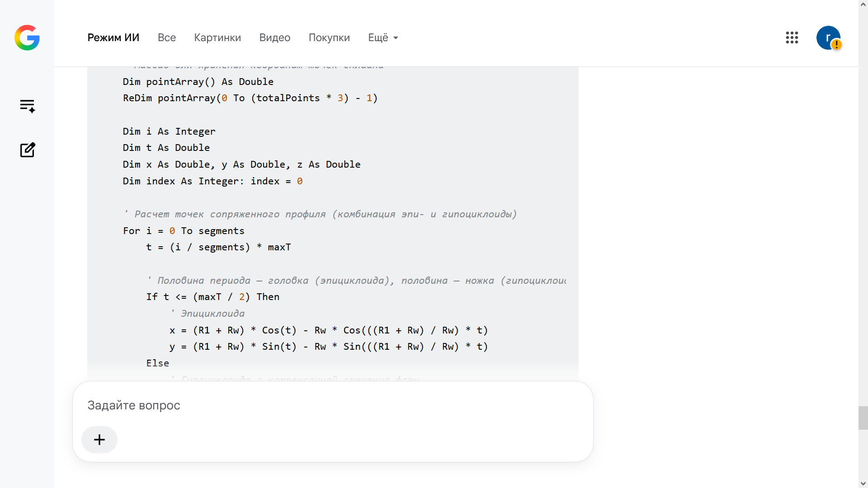Open the Google apps grid
The height and width of the screenshot is (488, 868).
792,38
